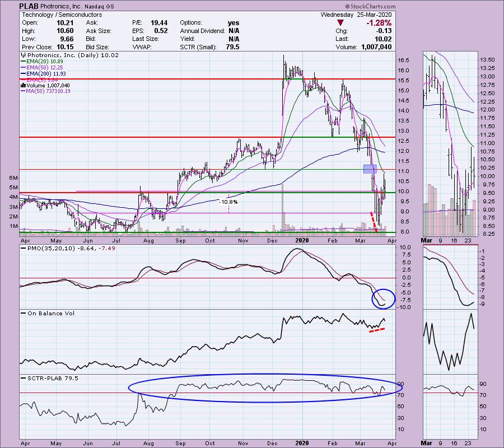Click the Technology / Semiconductors sector label

click(62, 15)
